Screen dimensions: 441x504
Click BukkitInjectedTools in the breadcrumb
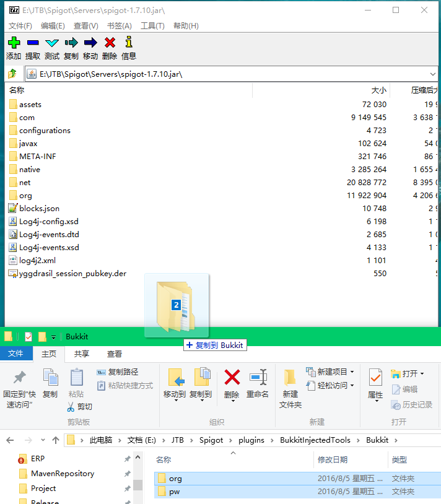(x=315, y=440)
